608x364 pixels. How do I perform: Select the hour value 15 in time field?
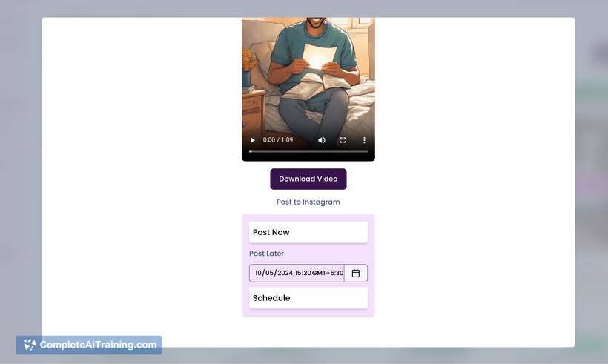(x=299, y=274)
